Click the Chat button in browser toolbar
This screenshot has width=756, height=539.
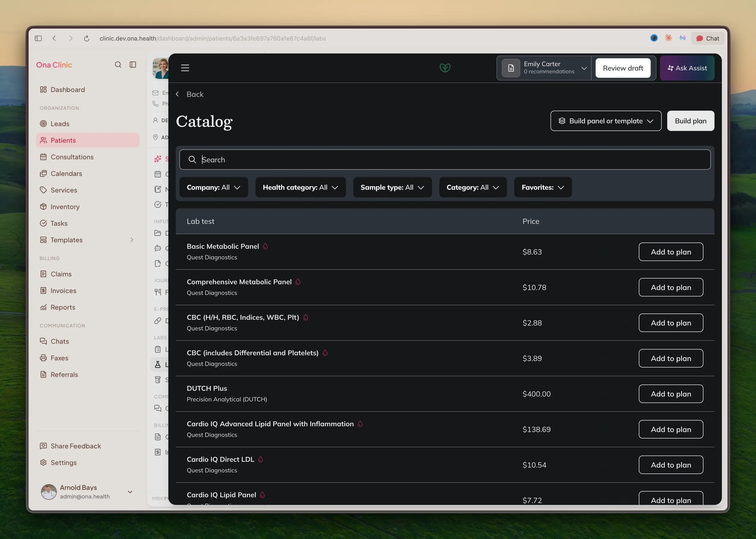pyautogui.click(x=708, y=38)
